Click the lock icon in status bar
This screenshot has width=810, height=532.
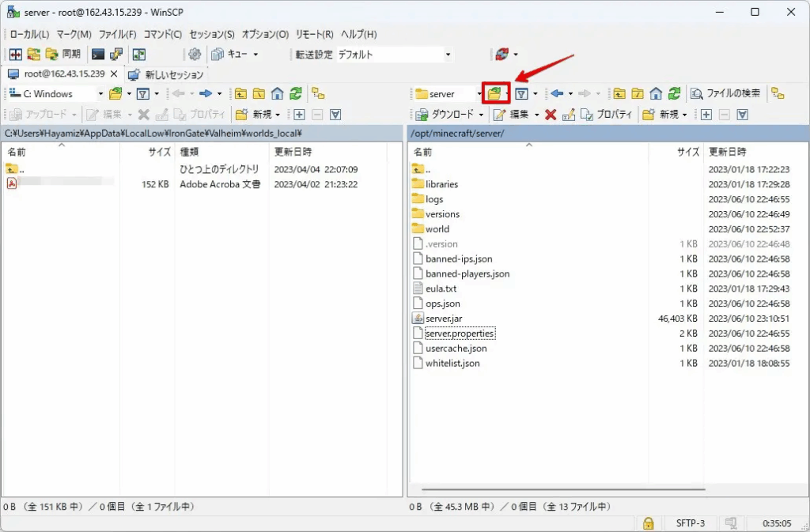click(x=648, y=523)
